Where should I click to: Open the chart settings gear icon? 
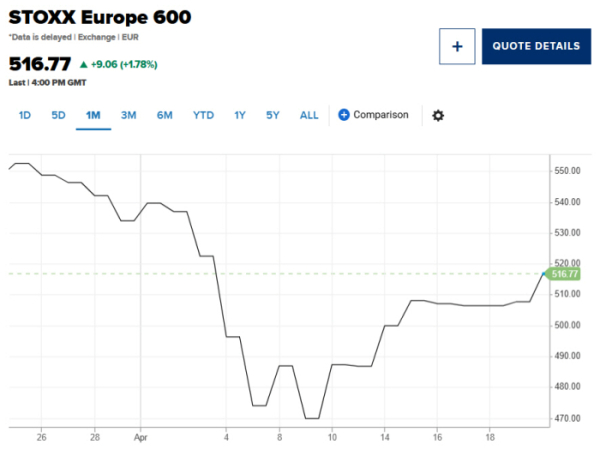coord(438,115)
